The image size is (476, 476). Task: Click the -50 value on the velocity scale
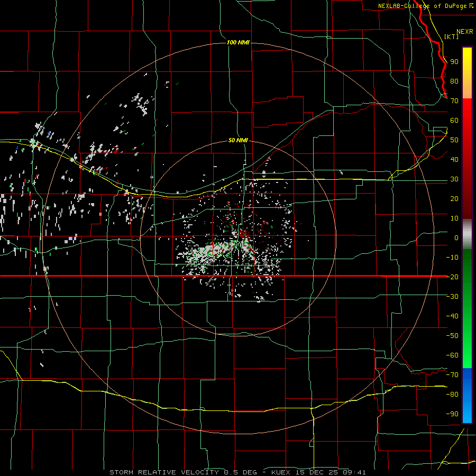(x=452, y=336)
